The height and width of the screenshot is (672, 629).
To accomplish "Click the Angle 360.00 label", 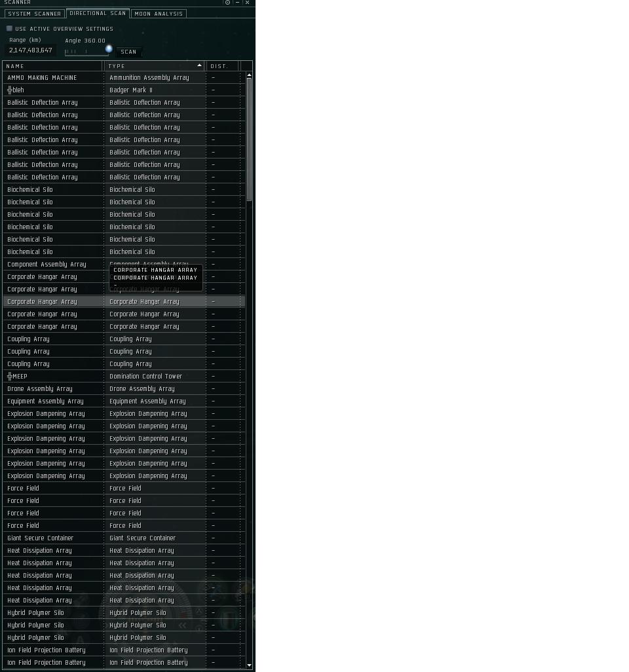I will click(x=85, y=41).
